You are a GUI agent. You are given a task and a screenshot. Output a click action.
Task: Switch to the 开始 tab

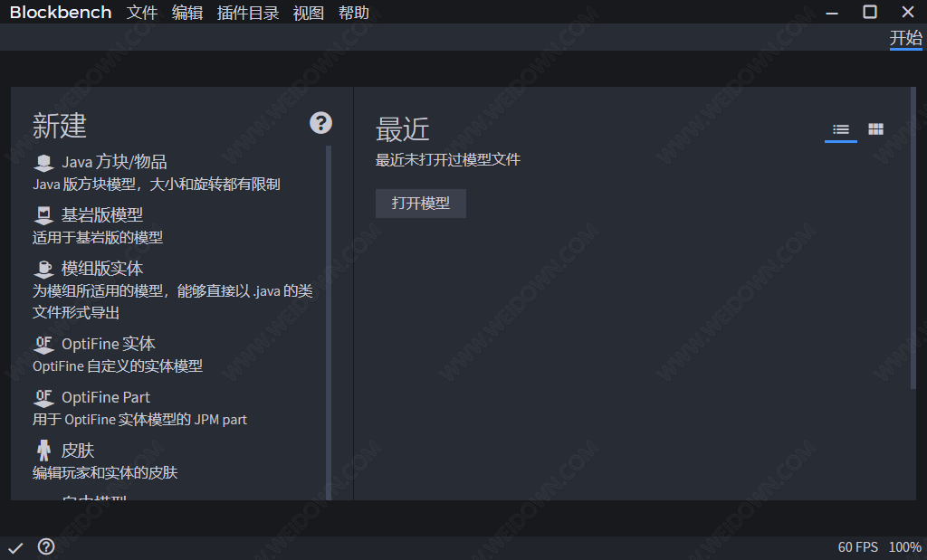pyautogui.click(x=905, y=38)
